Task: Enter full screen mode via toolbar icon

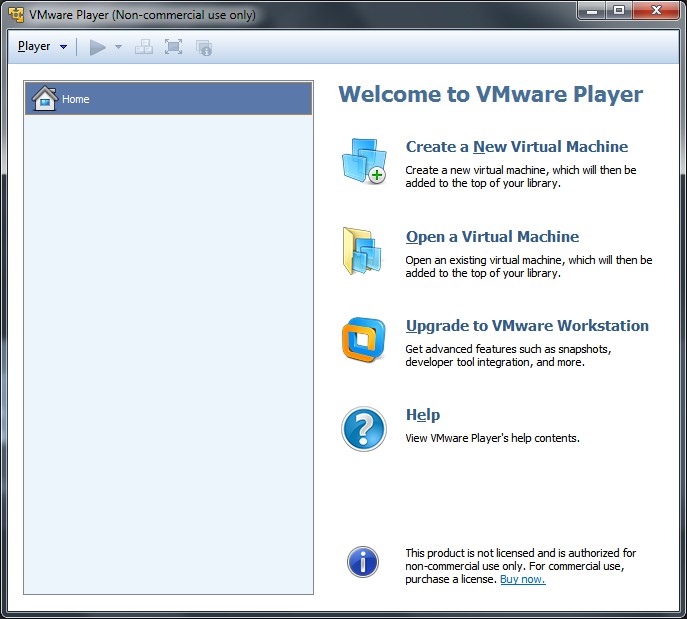Action: pos(174,47)
